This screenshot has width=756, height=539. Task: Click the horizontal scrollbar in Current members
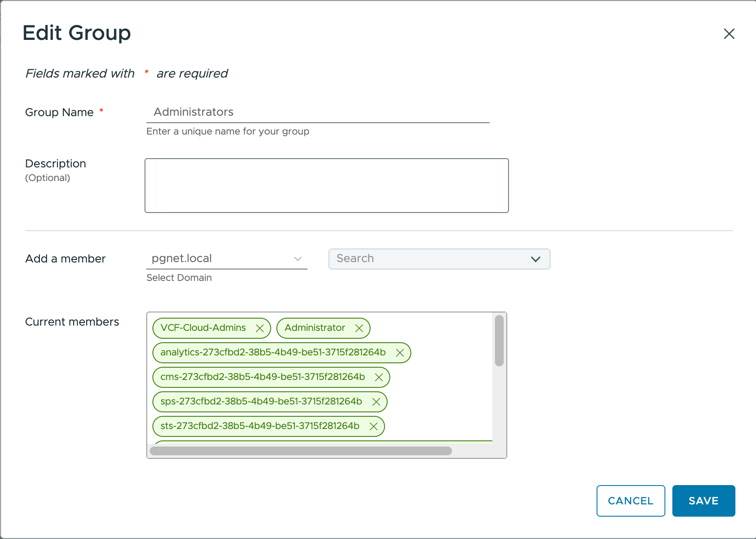(x=300, y=451)
